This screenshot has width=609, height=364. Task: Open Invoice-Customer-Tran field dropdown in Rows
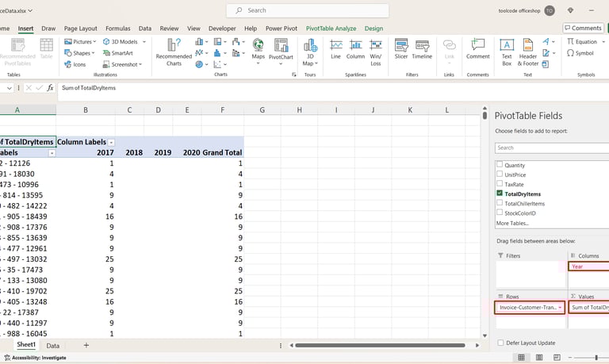tap(560, 307)
